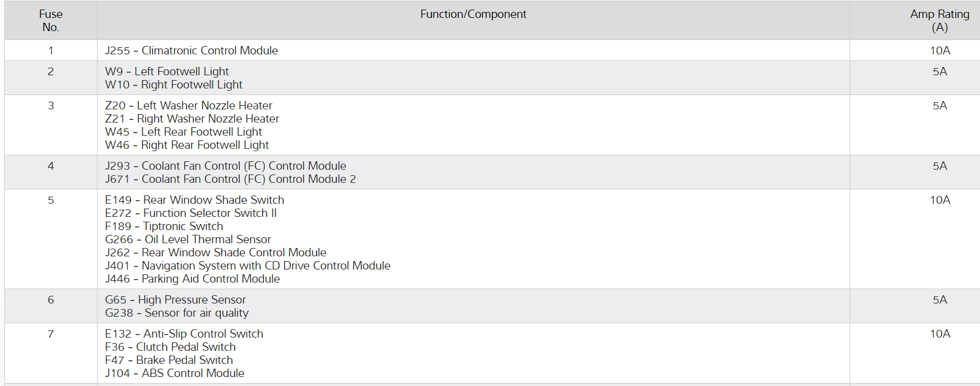Click the "Amp Rating (A)" column header
The width and height of the screenshot is (980, 386).
coord(939,20)
